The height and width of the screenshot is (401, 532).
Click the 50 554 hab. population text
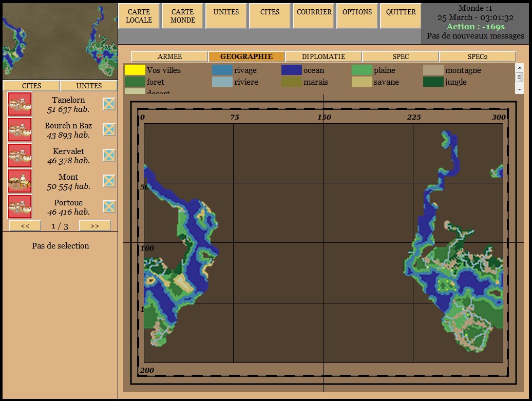[x=68, y=186]
